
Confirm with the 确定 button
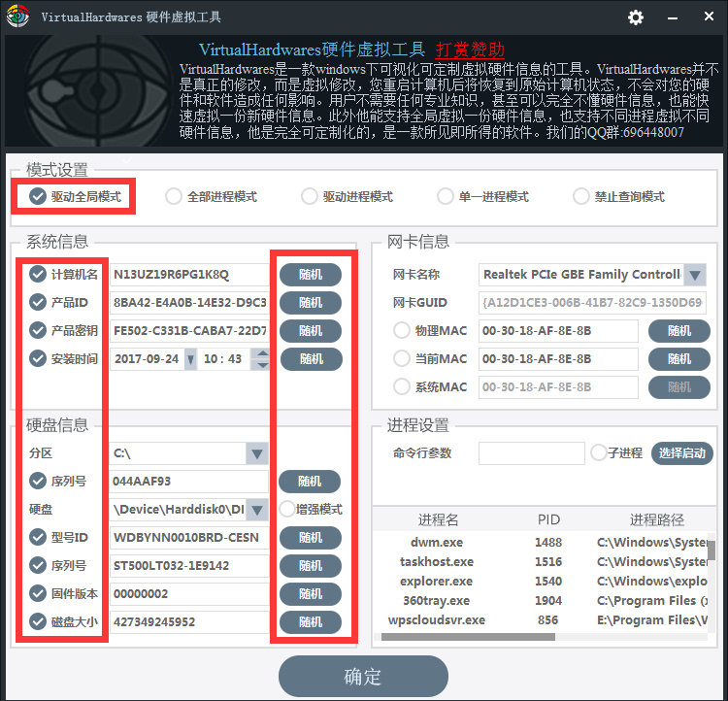pyautogui.click(x=363, y=677)
